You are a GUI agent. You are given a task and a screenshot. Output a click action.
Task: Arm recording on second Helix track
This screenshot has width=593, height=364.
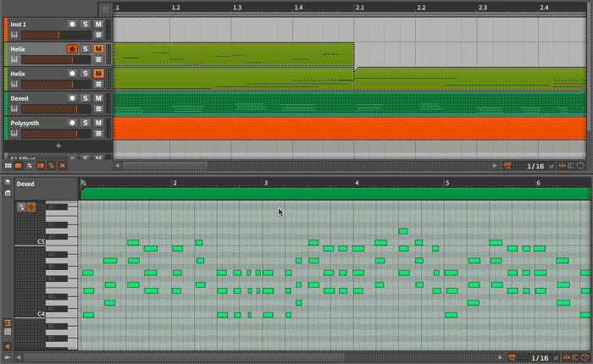72,74
